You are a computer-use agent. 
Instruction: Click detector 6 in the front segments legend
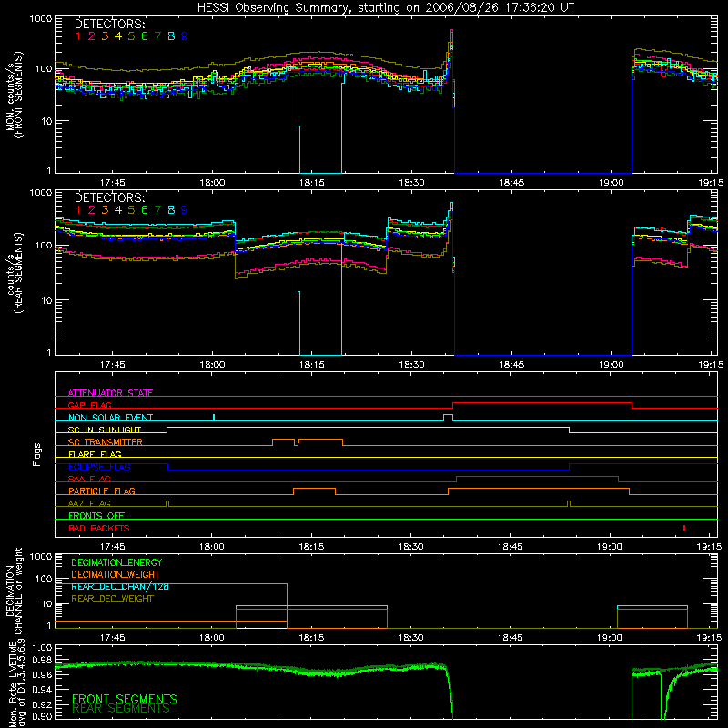[x=145, y=36]
